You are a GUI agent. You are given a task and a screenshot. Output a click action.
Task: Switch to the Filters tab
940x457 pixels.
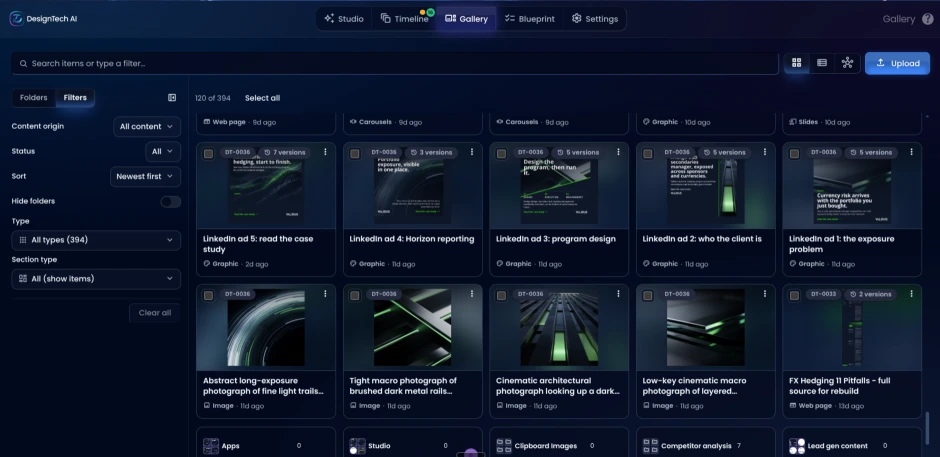click(75, 98)
